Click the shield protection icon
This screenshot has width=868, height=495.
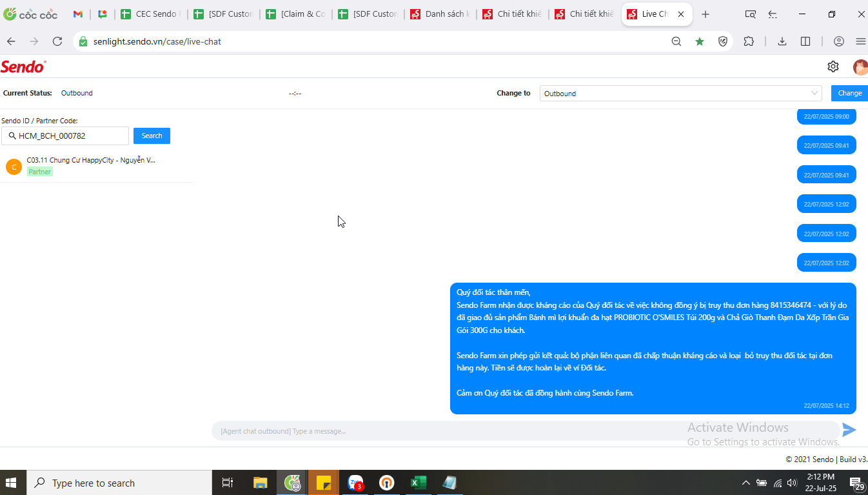click(x=723, y=41)
